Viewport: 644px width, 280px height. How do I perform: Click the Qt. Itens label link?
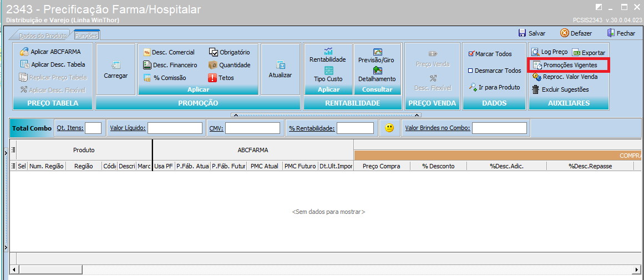(70, 128)
